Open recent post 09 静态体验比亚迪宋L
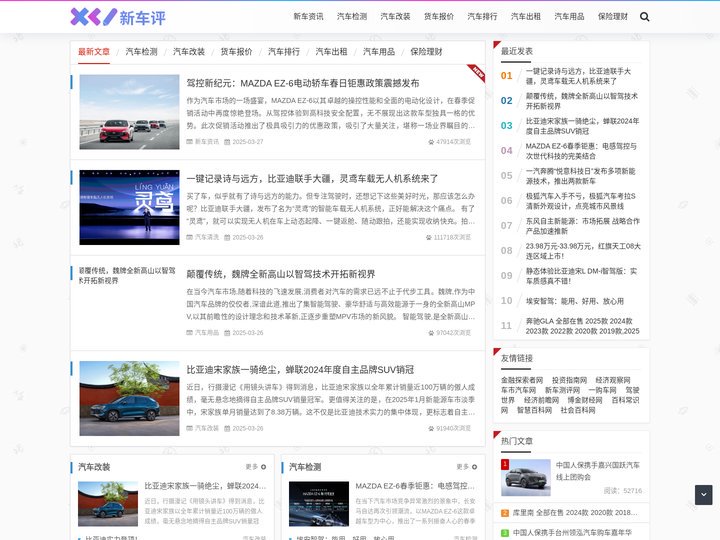This screenshot has width=720, height=540. click(x=581, y=276)
